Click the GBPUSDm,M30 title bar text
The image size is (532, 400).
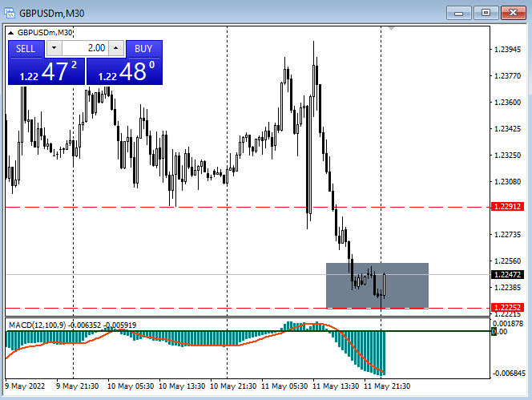pos(51,14)
